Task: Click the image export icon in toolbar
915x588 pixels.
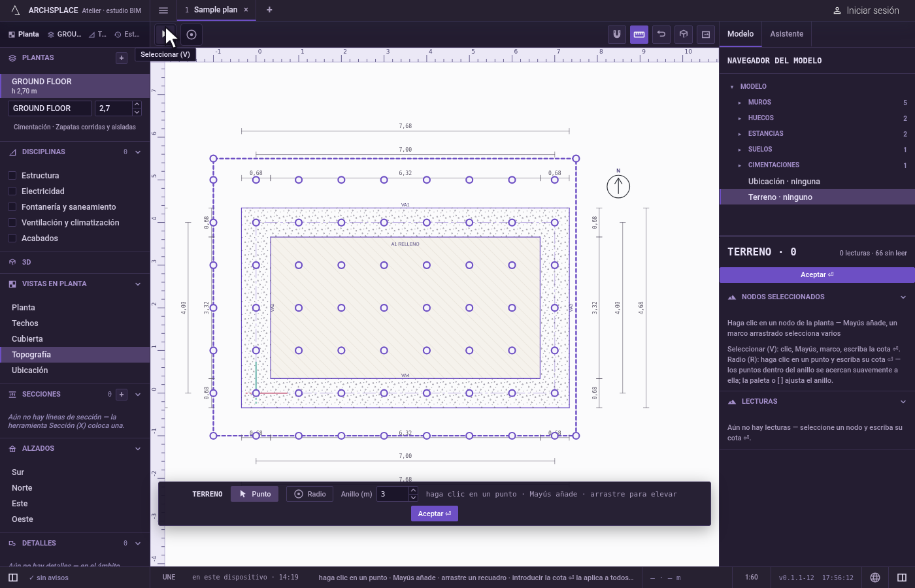Action: (706, 35)
